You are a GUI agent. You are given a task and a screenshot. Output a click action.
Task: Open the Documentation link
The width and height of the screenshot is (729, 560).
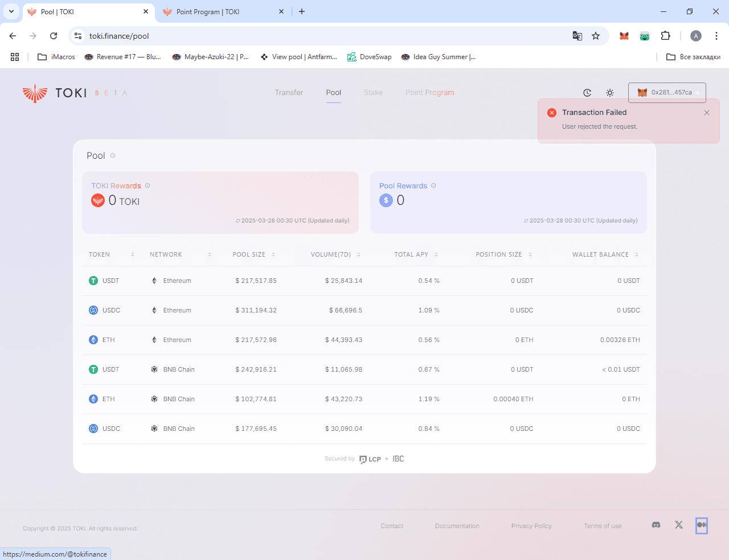pyautogui.click(x=457, y=526)
